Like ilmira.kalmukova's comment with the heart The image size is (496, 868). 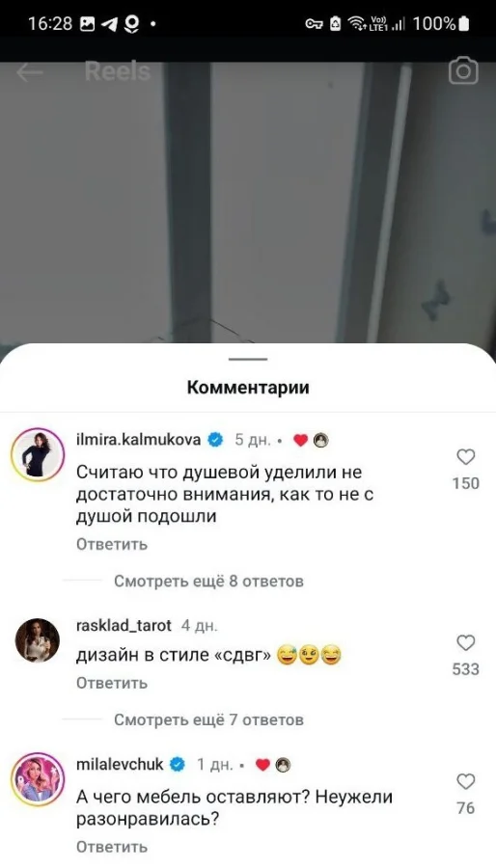coord(466,457)
